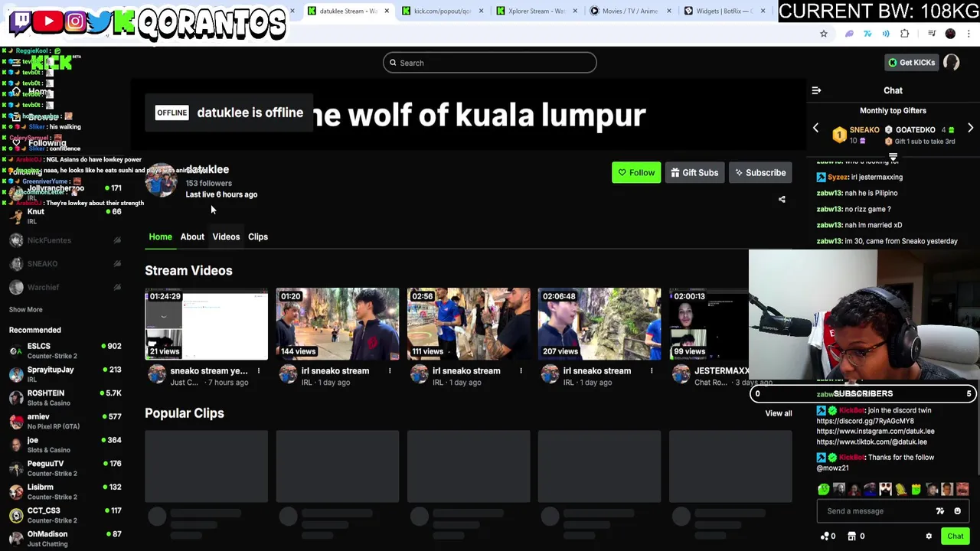Switch to the Clips channel tab
Screen dimensions: 980x551
tap(258, 236)
